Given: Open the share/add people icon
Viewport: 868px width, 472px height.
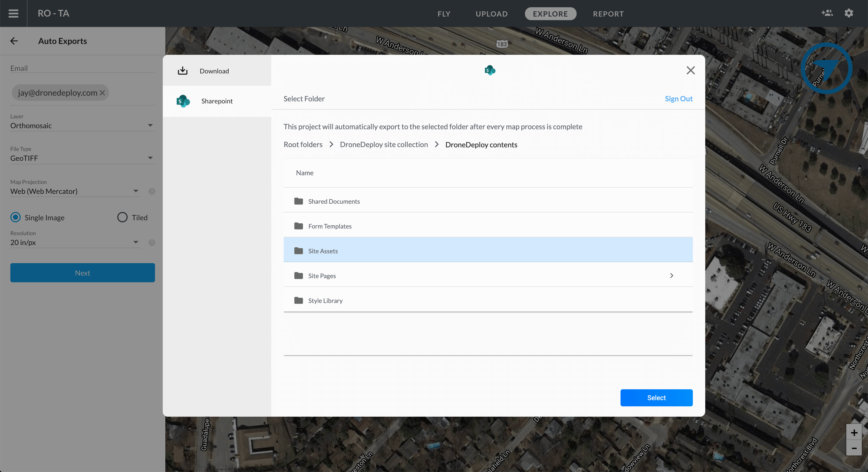Looking at the screenshot, I should 827,13.
